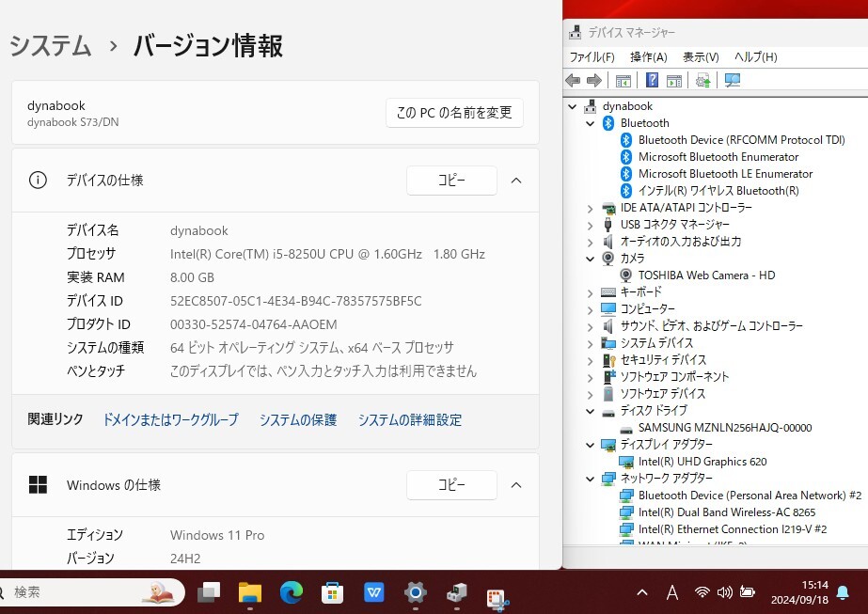The image size is (868, 614).
Task: Open the 表示(V) menu
Action: [701, 57]
